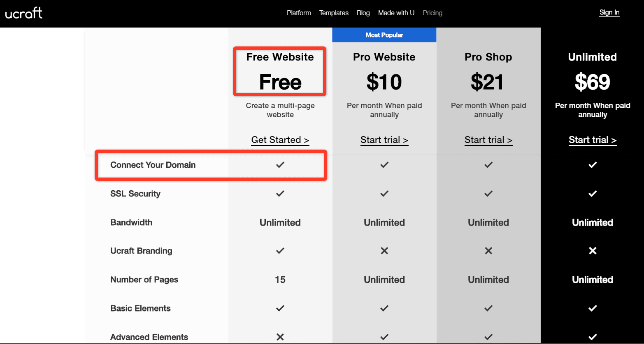Start trial for Pro Website plan
Image resolution: width=644 pixels, height=344 pixels.
tap(384, 140)
